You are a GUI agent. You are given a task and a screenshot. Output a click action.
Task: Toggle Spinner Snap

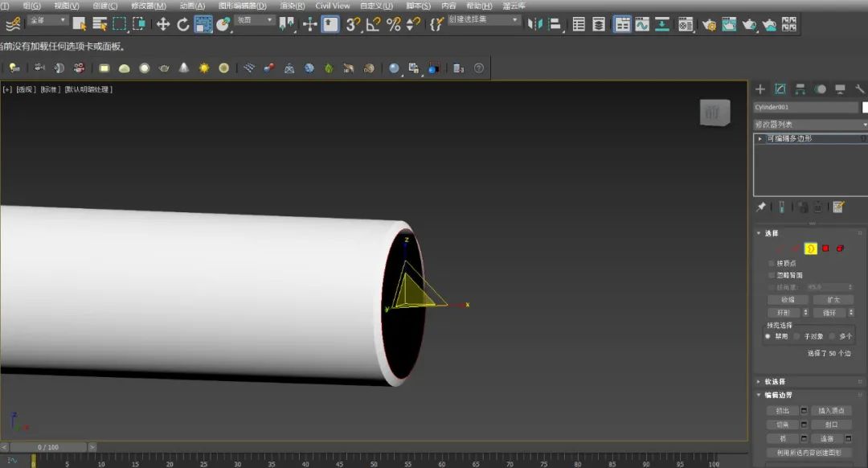click(x=413, y=24)
